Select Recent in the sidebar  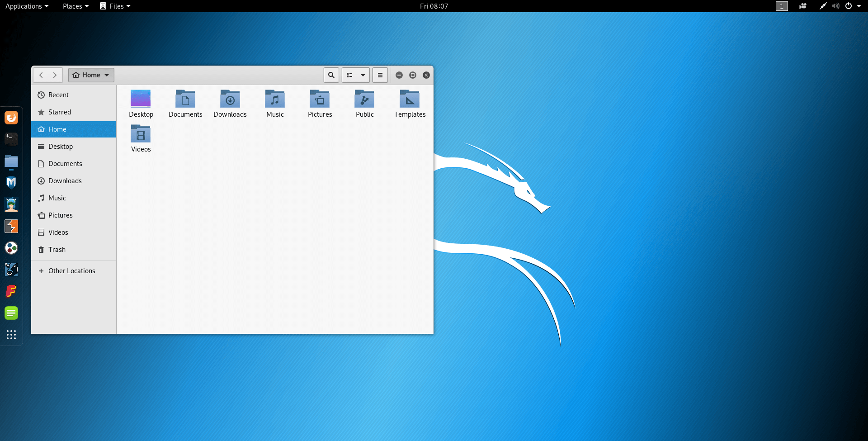(x=74, y=95)
